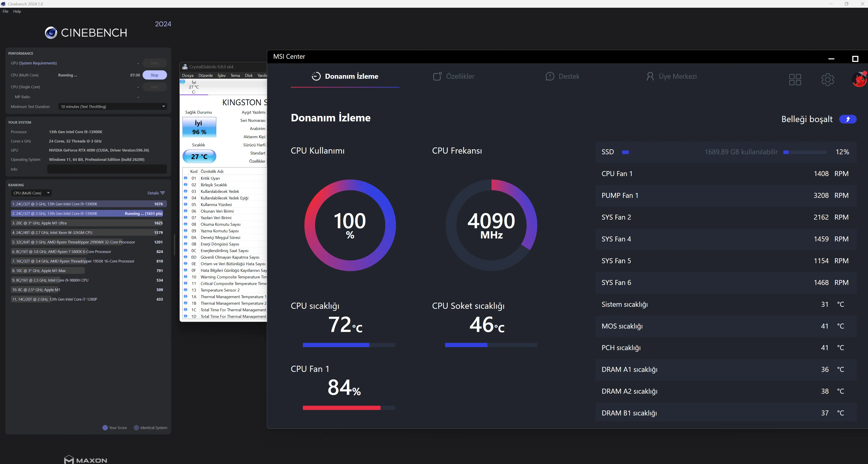Image resolution: width=868 pixels, height=464 pixels.
Task: Click the GPU test Start button
Action: tap(154, 63)
